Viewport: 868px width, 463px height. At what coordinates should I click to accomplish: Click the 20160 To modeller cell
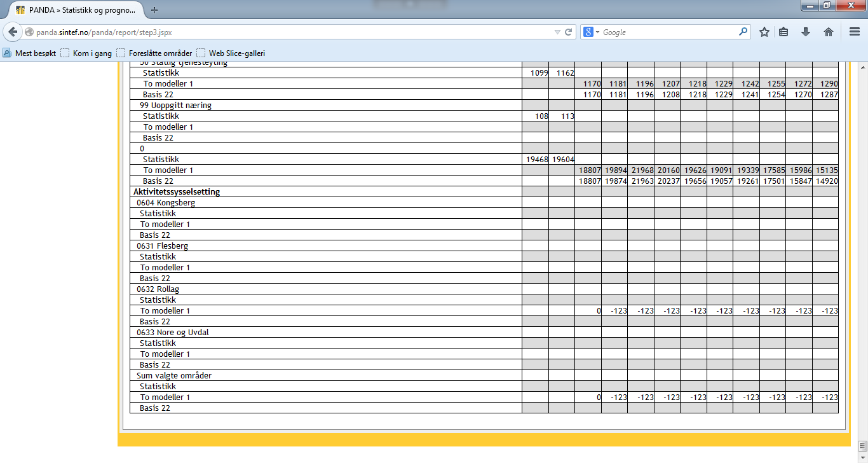[x=667, y=170]
